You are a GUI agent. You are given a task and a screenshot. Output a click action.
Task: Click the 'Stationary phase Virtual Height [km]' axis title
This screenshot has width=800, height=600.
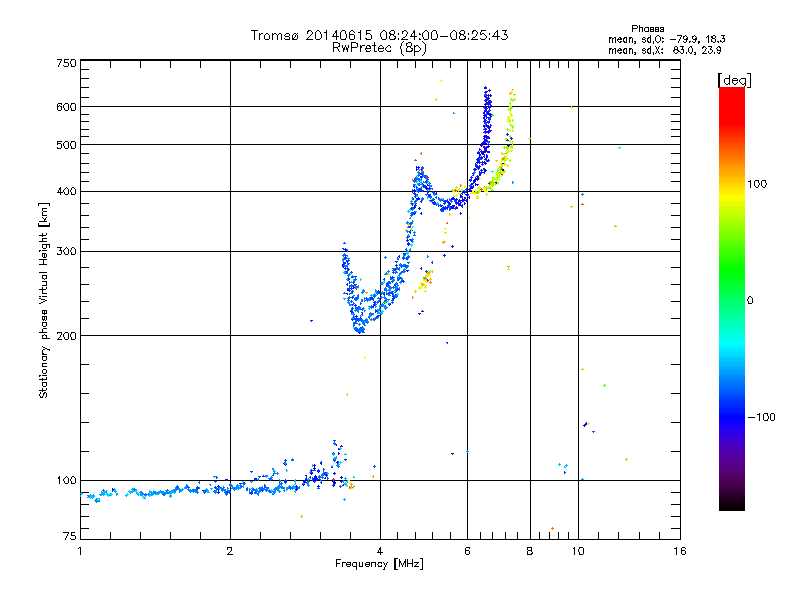43,300
